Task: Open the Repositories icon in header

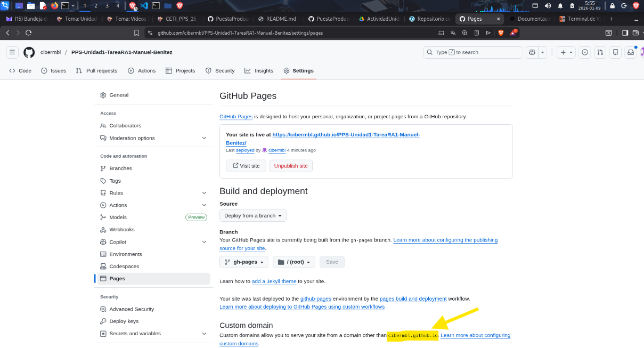Action: 615,52
